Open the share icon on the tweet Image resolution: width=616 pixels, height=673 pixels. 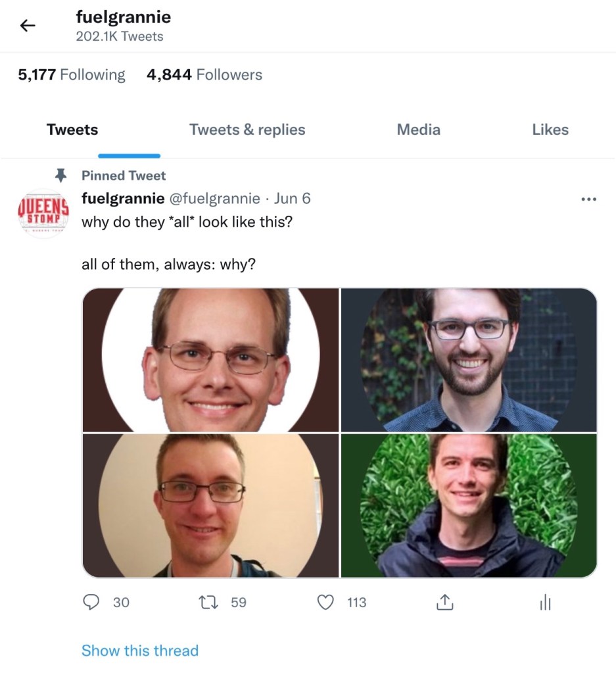(x=444, y=602)
